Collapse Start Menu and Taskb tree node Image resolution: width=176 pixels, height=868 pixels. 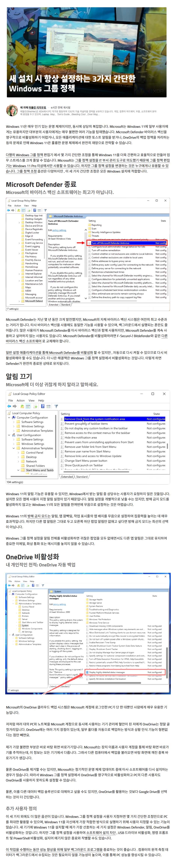(18, 470)
